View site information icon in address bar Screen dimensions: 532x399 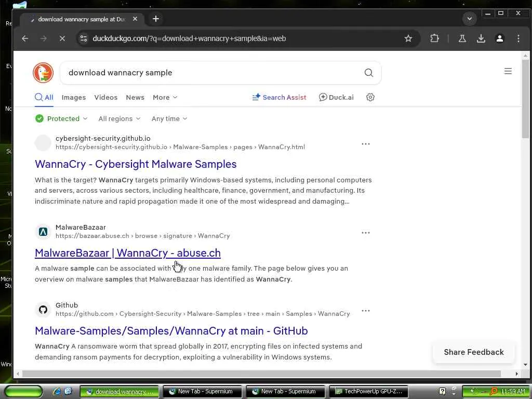[84, 38]
